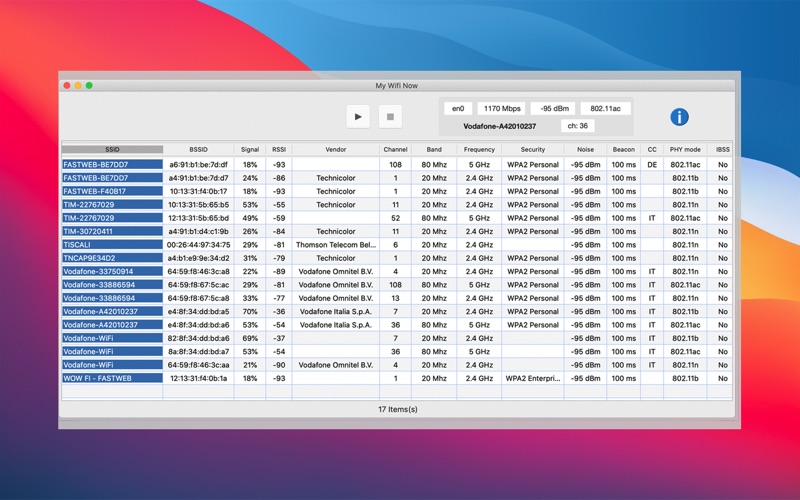Click the 1170 Mbps rate field
800x500 pixels.
[502, 108]
